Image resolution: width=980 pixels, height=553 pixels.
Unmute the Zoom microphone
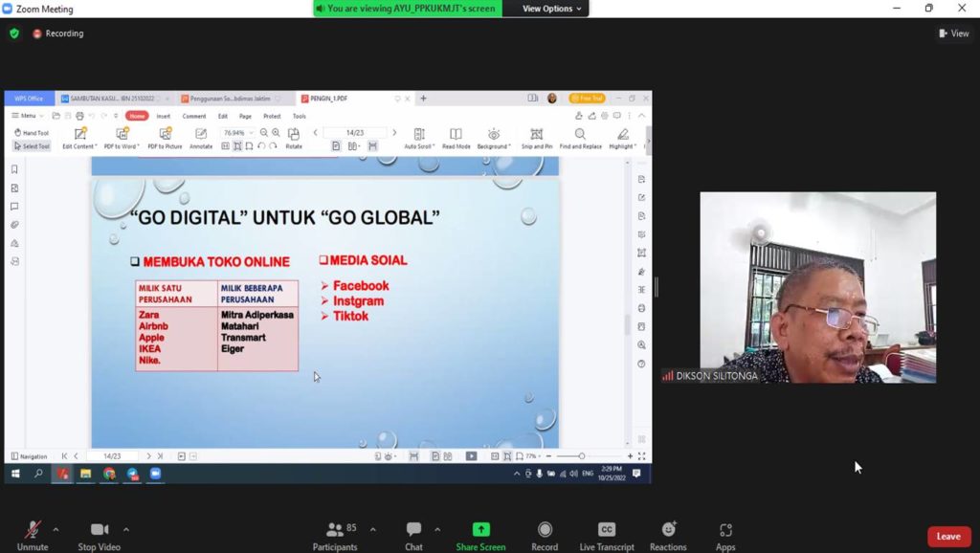click(33, 536)
